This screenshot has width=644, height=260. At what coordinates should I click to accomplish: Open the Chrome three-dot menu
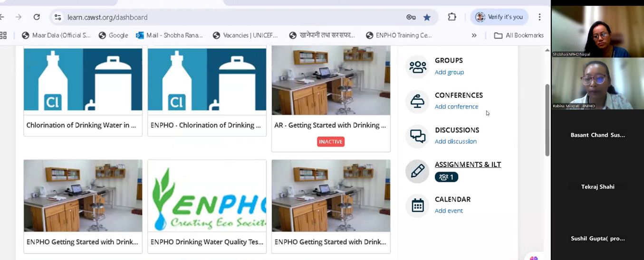point(539,17)
